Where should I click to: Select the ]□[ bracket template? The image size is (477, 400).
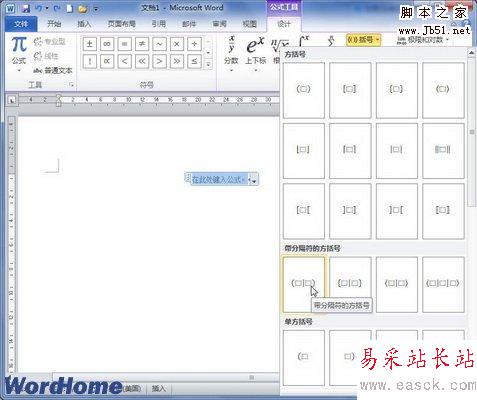(396, 211)
